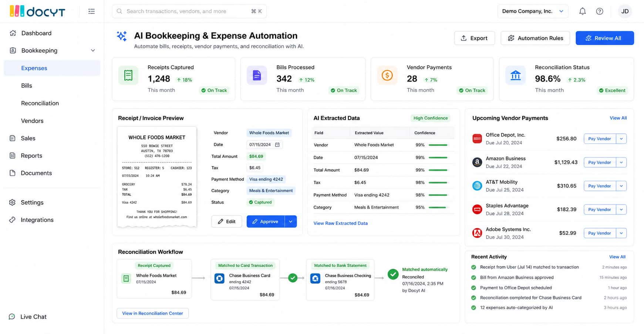
Task: Open Sales in sidebar
Action: (28, 138)
